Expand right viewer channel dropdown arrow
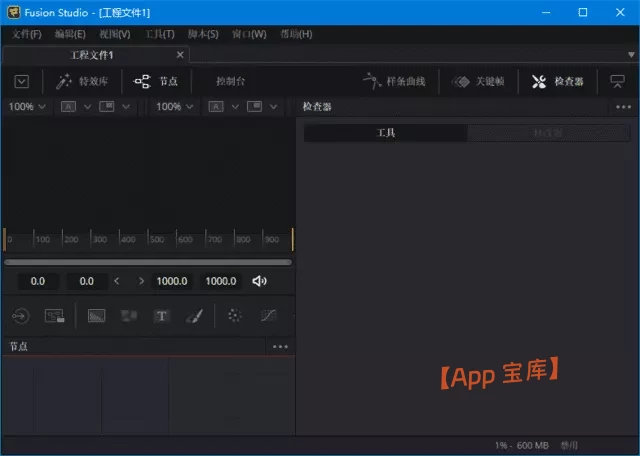The width and height of the screenshot is (640, 456). tap(235, 107)
